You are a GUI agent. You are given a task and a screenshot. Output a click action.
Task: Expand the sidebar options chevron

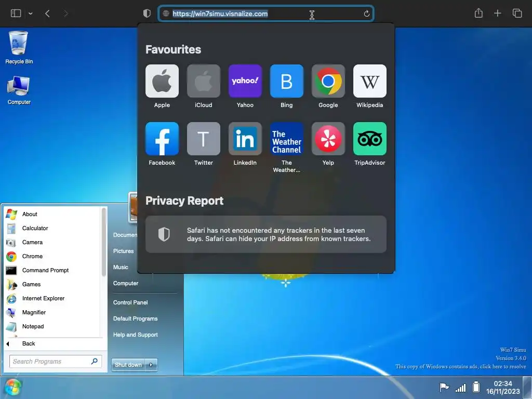[x=31, y=14]
